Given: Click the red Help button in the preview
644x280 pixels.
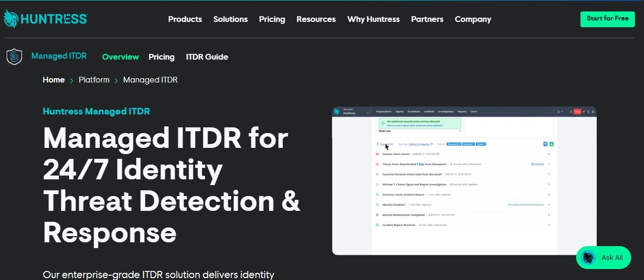Looking at the screenshot, I should point(577,112).
